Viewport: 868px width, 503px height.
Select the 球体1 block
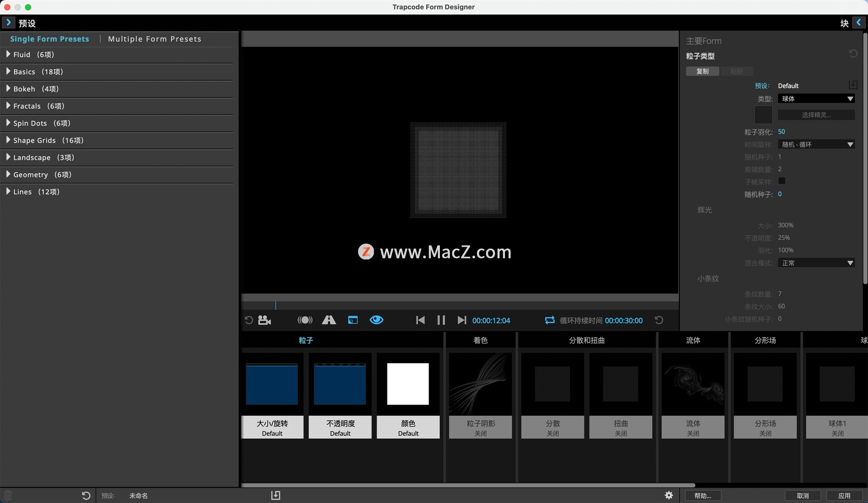coord(837,395)
